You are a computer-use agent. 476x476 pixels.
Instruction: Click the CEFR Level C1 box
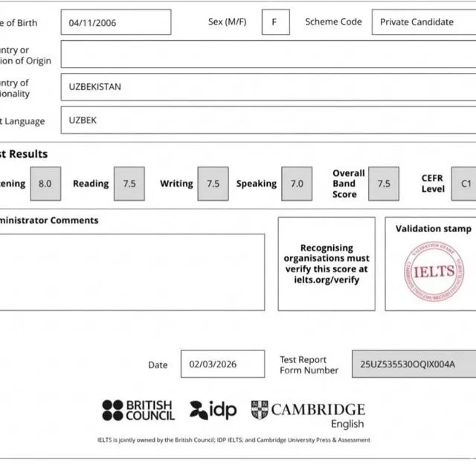point(463,184)
